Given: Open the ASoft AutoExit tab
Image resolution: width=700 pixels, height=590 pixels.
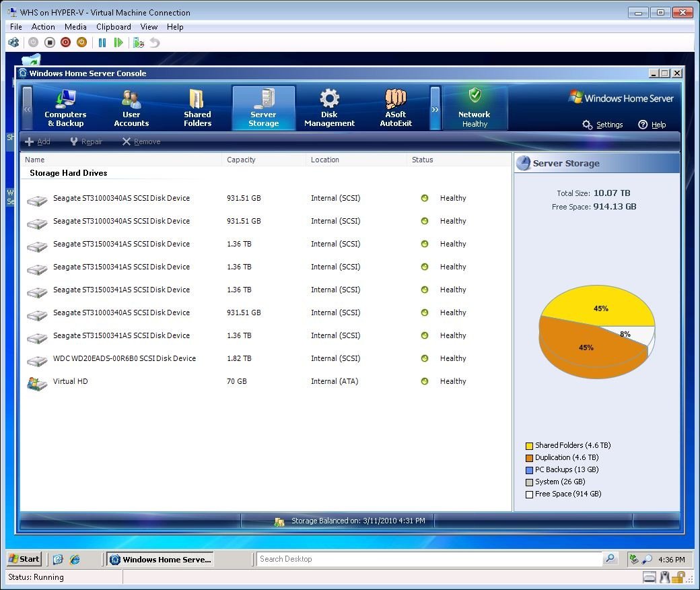Looking at the screenshot, I should 396,108.
